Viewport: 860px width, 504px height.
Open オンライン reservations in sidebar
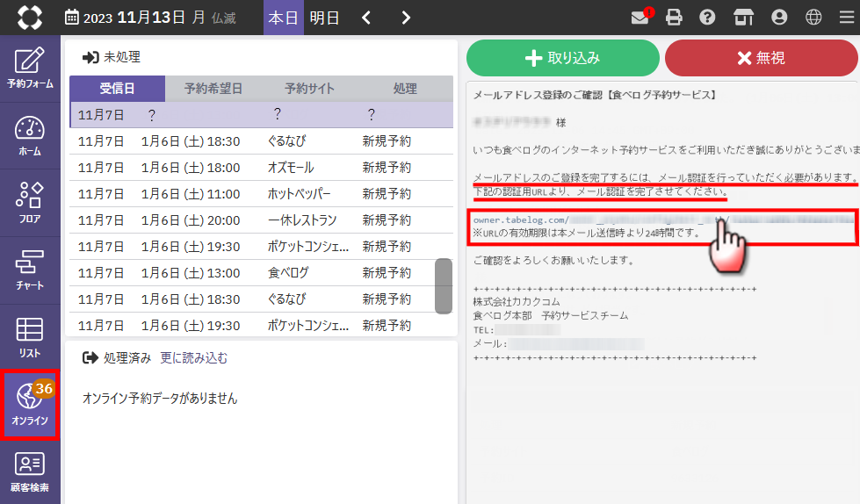(x=30, y=405)
